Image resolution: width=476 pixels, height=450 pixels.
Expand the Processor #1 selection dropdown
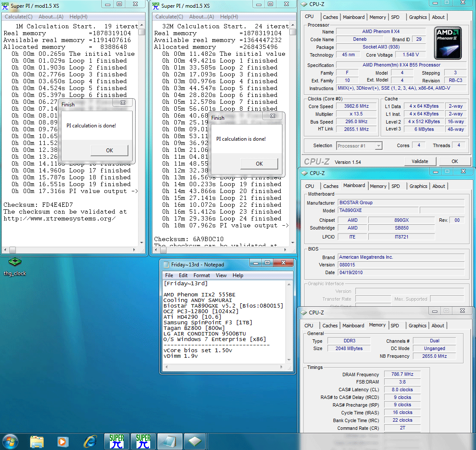coord(378,146)
